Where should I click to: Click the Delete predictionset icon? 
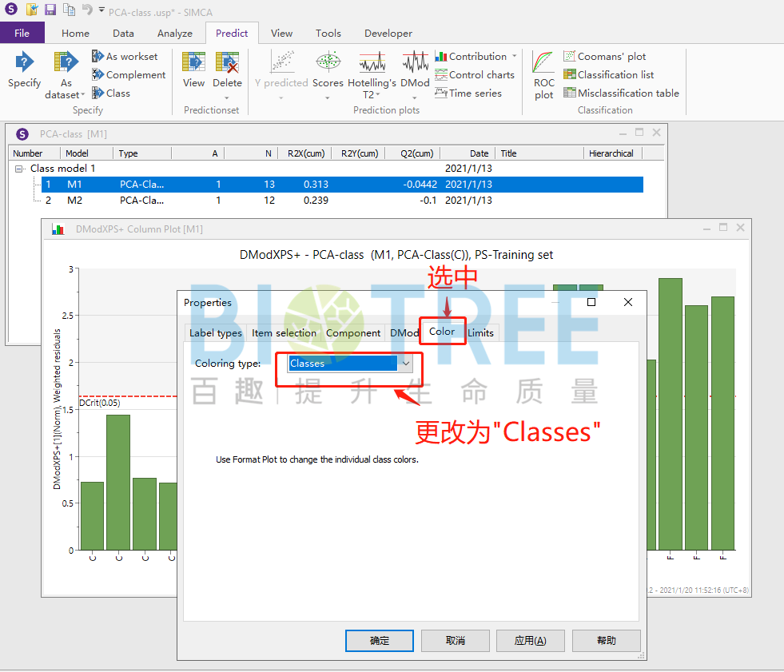pos(227,64)
